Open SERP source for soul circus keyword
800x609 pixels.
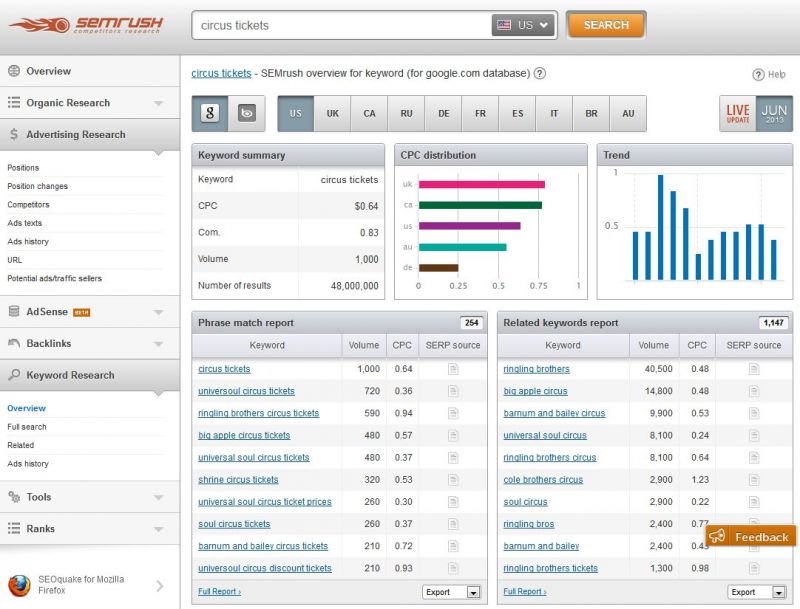point(754,502)
